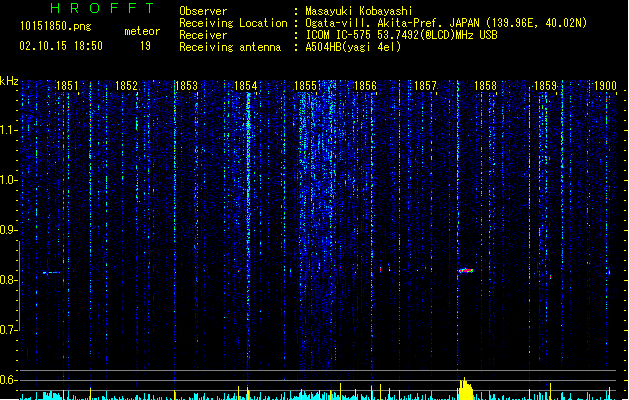Click the Receiving Location label
Screen dimensions: 629x400
[233, 23]
